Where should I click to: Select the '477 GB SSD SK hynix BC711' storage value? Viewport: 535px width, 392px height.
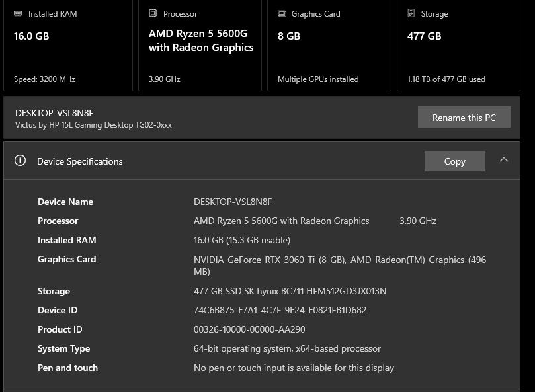290,291
